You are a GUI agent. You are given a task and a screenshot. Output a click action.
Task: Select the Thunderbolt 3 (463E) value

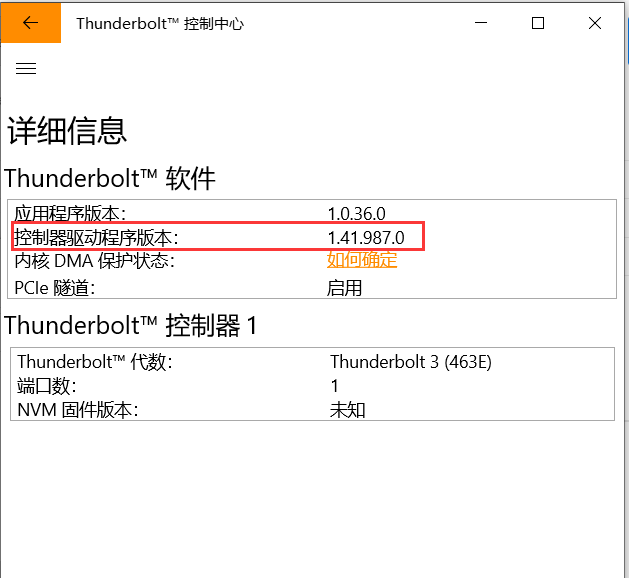(411, 362)
